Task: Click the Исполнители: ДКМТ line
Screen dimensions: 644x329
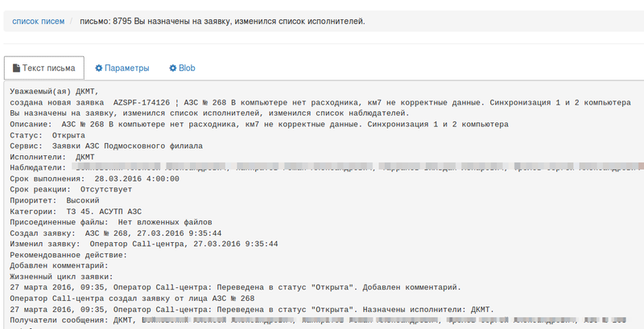Action: (52, 157)
